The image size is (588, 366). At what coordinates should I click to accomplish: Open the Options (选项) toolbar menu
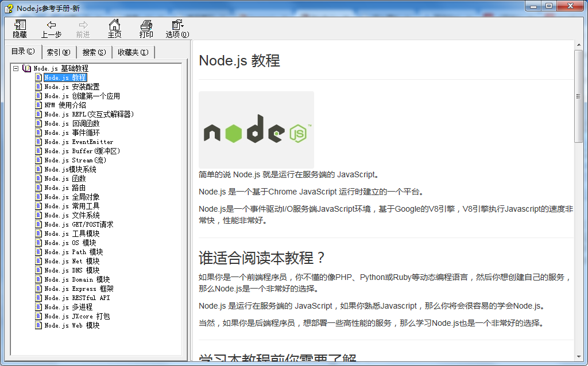pyautogui.click(x=177, y=25)
